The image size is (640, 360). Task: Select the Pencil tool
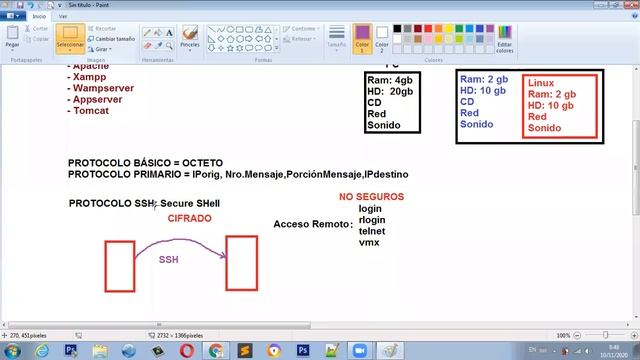point(147,33)
